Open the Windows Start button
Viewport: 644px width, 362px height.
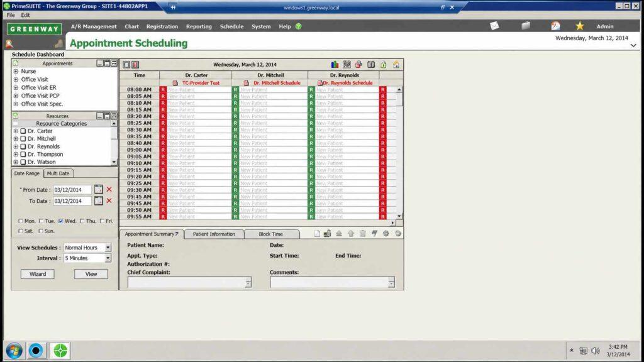tap(14, 351)
